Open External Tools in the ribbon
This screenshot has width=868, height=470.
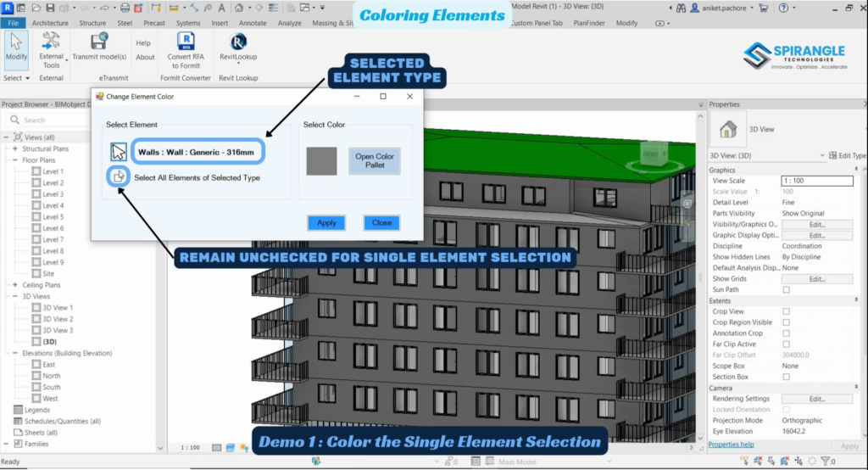coord(51,50)
